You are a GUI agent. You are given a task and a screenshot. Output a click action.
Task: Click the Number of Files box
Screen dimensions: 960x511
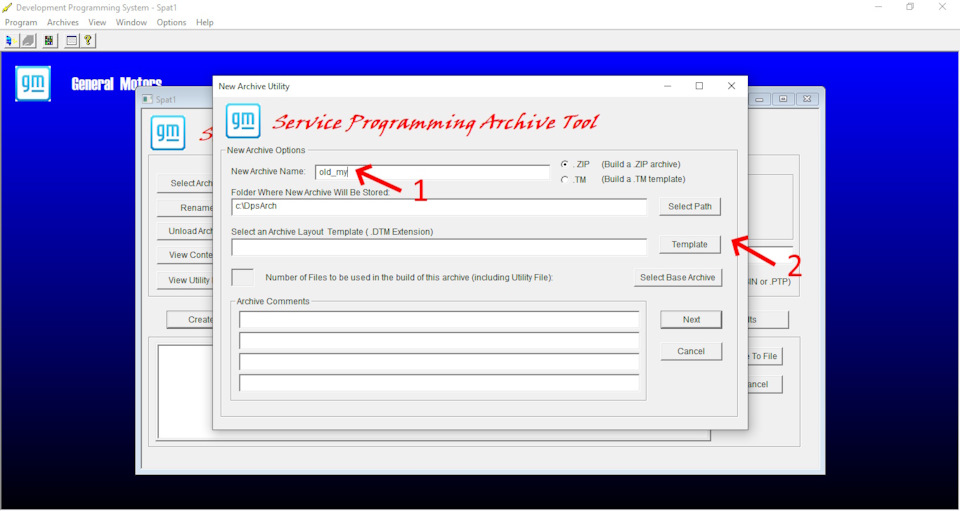pyautogui.click(x=243, y=277)
